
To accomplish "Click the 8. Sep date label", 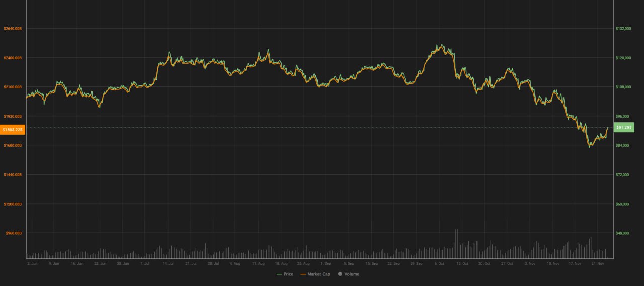I will 348,263.
